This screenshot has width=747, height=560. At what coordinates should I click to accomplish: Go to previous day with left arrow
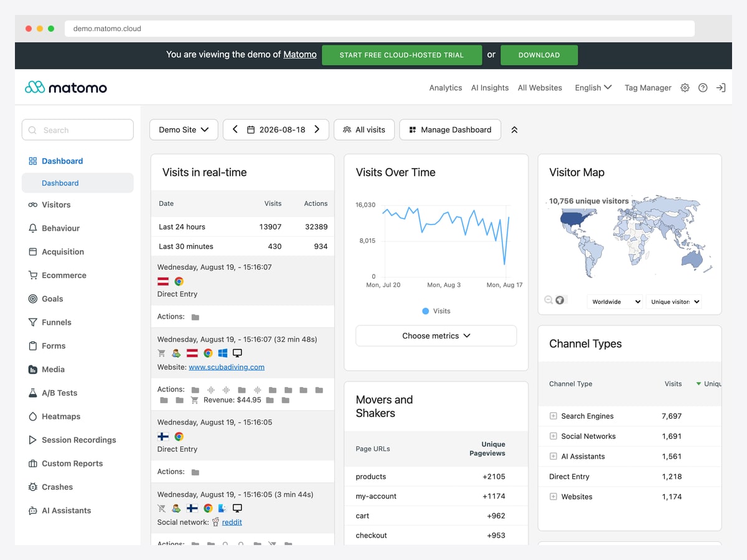click(235, 129)
